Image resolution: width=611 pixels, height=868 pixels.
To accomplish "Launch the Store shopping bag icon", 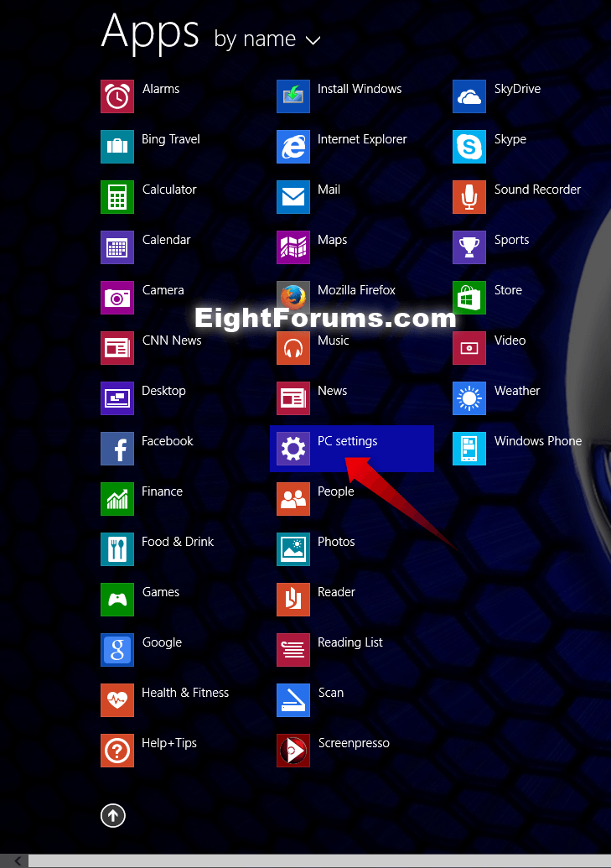I will 469,298.
